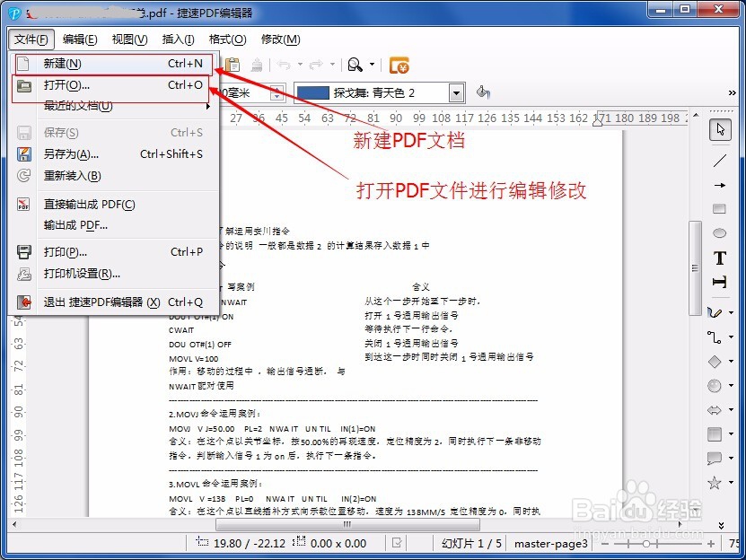Viewport: 746px width, 560px height.
Task: Open the star shapes dropdown arrow
Action: click(732, 483)
